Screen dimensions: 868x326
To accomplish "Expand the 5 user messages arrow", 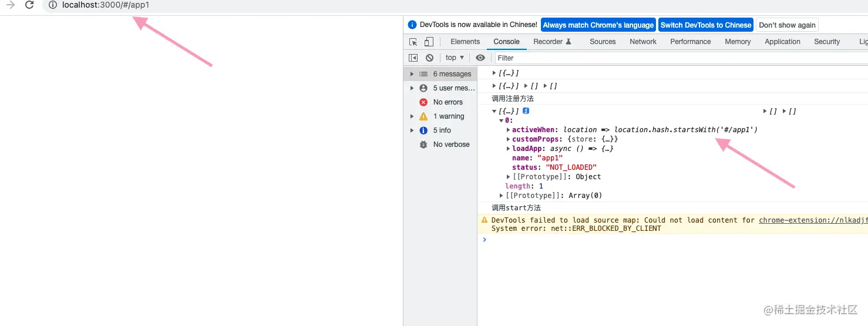I will pos(412,88).
